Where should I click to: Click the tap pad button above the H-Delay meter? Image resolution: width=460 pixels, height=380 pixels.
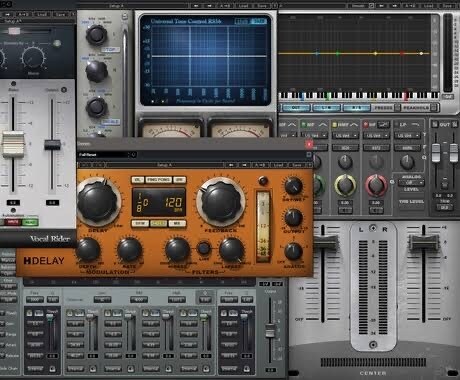click(x=263, y=181)
